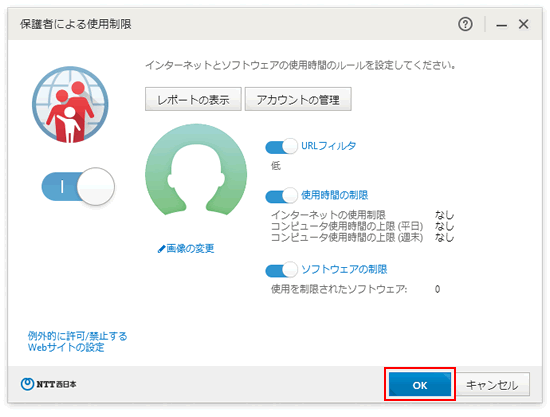Switch off the ソフトウェアの制限 toggle
Screen dimensions: 550x417
tap(282, 270)
